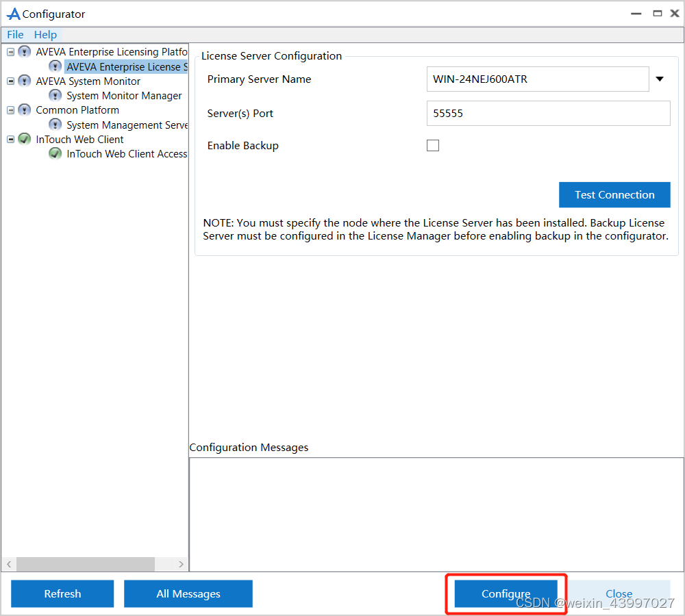Click inside the Primary Server Name field
The height and width of the screenshot is (616, 685).
(538, 79)
